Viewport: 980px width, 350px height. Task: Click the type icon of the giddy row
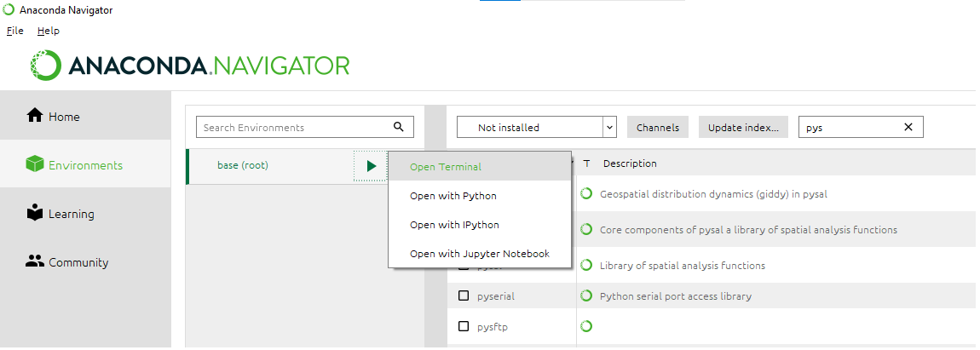tap(586, 194)
